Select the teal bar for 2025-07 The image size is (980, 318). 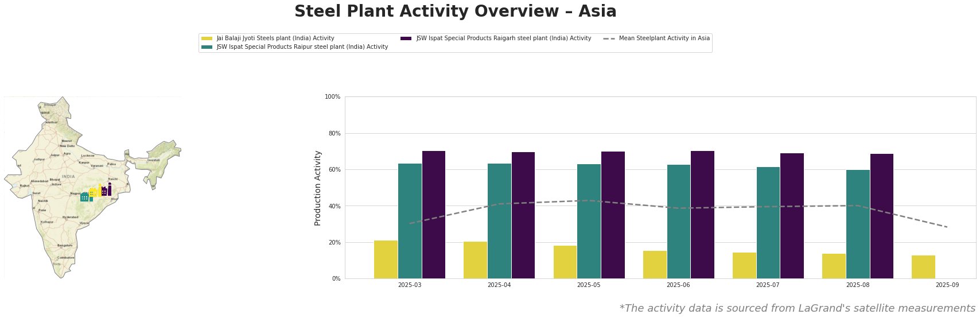click(768, 223)
